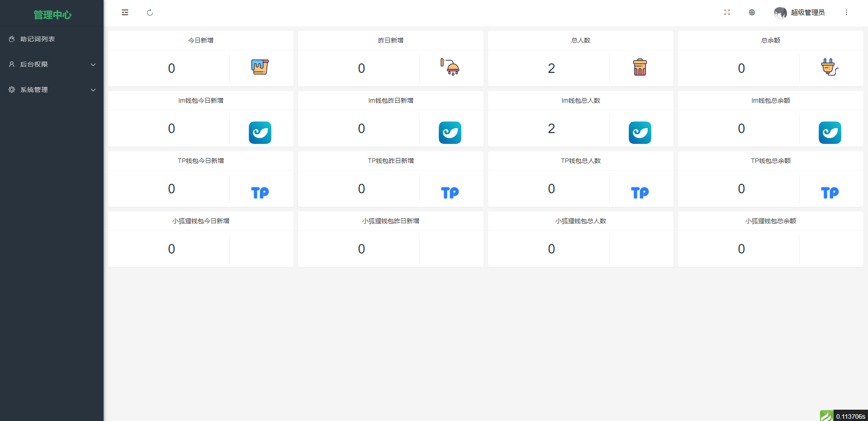Expand the 系统管理 chevron arrow
This screenshot has height=421, width=868.
(x=93, y=90)
